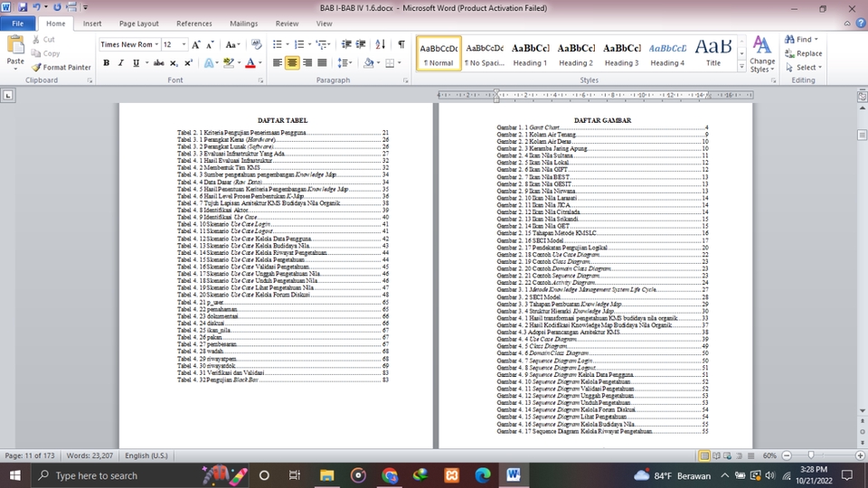
Task: Open File Explorer from taskbar
Action: click(x=326, y=475)
